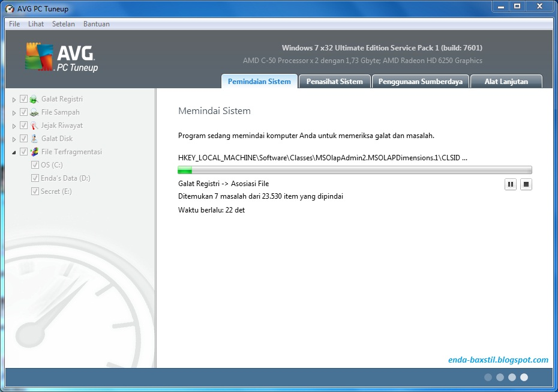The image size is (558, 392).
Task: Click the 'Waktu berlalu: 22 det' text
Action: 211,210
